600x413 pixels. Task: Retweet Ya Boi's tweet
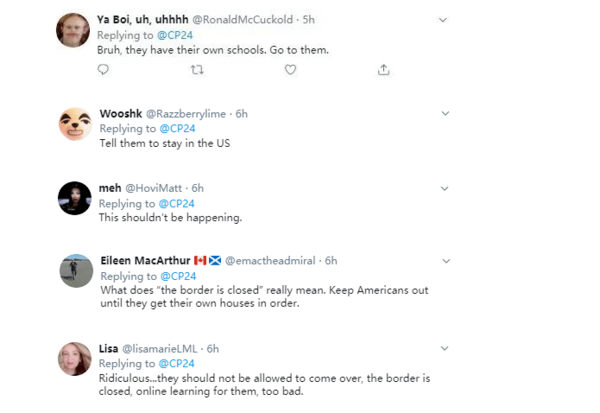[196, 69]
